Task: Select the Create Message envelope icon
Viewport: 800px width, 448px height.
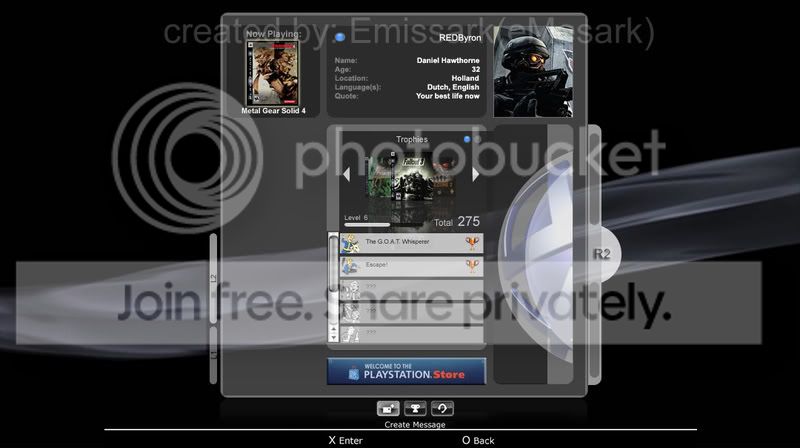Action: 388,409
